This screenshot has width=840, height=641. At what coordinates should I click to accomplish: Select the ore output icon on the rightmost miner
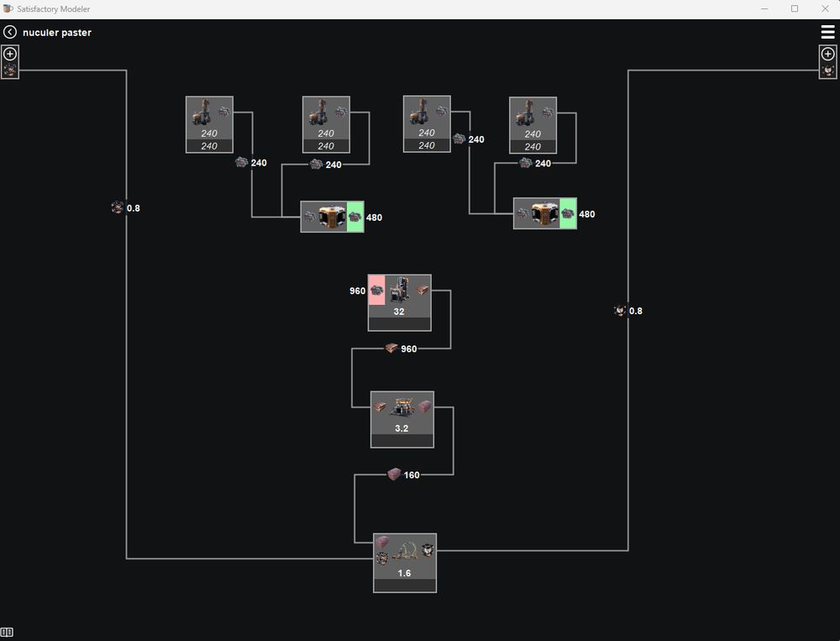point(548,113)
